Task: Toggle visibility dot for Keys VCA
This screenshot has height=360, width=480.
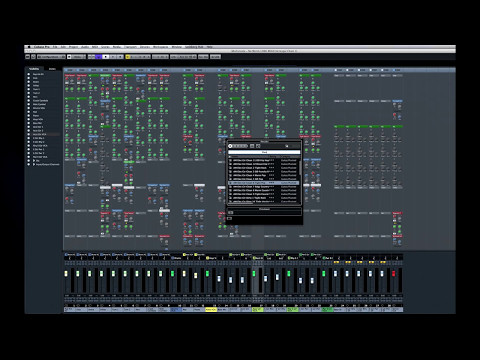Action: pyautogui.click(x=29, y=119)
